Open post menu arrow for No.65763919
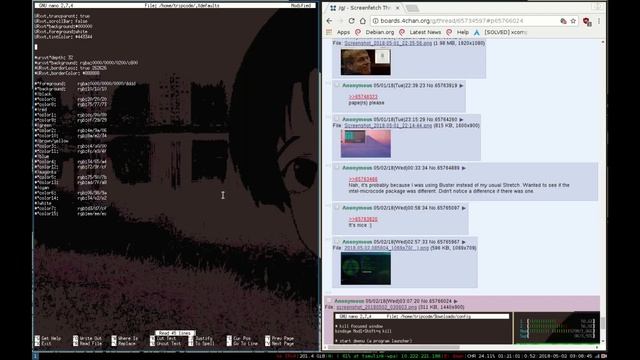 (462, 86)
